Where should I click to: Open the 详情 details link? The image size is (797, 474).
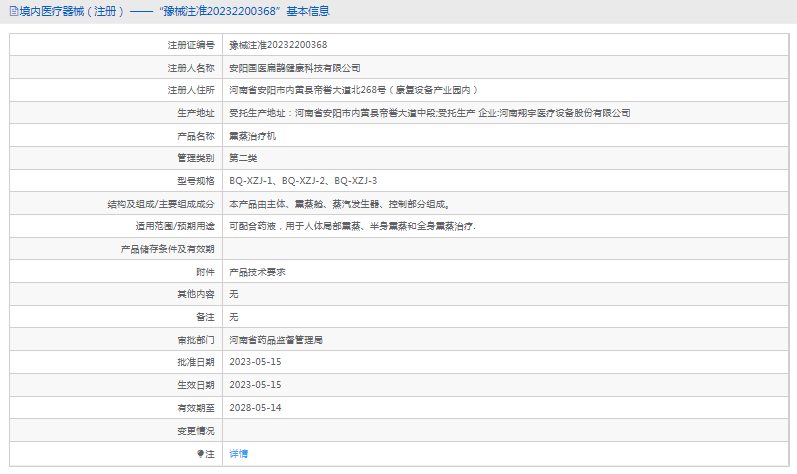point(238,454)
